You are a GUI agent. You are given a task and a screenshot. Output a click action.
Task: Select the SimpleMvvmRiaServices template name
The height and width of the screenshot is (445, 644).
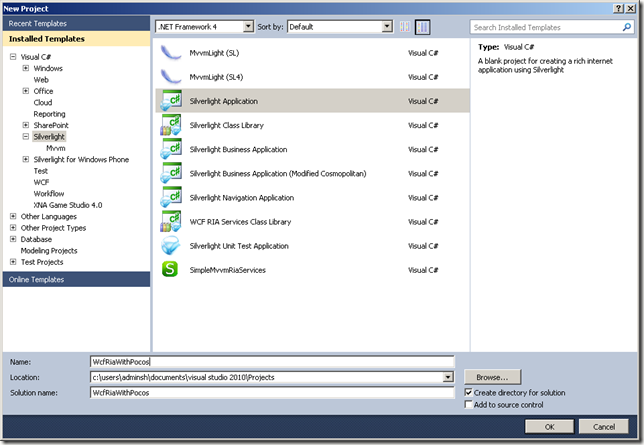(x=228, y=270)
